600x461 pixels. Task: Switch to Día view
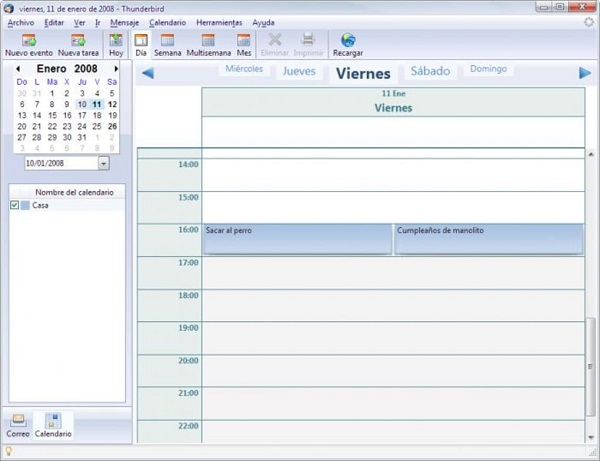point(141,45)
